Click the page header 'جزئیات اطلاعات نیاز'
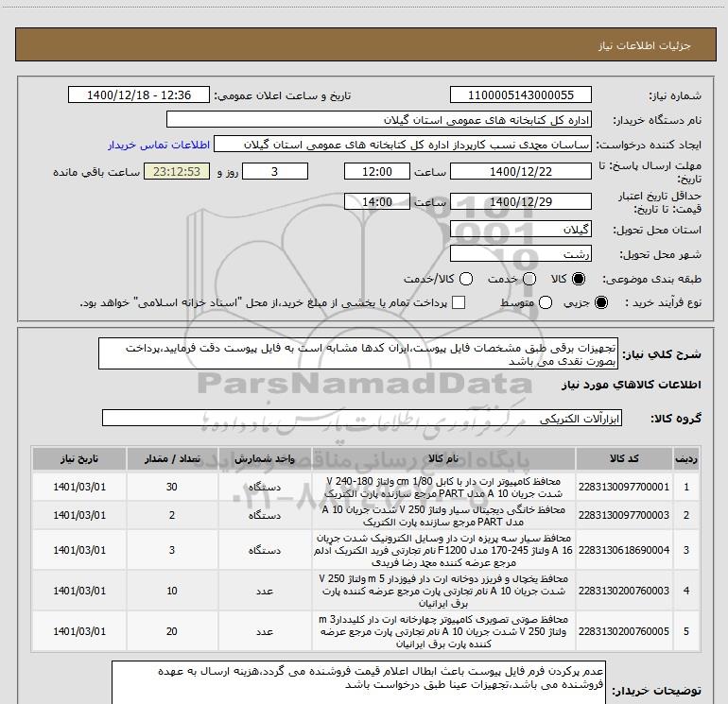Viewport: 728px width, 704px height. pos(644,45)
